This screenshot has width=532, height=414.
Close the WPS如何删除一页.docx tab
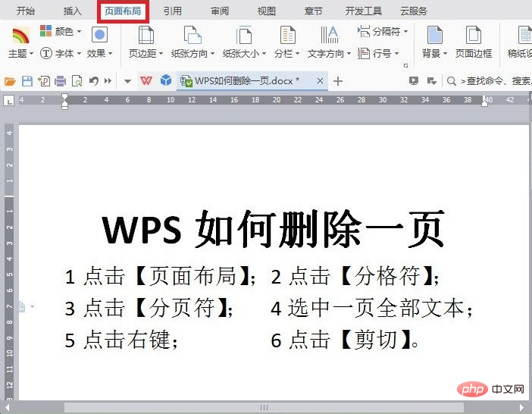pyautogui.click(x=320, y=81)
